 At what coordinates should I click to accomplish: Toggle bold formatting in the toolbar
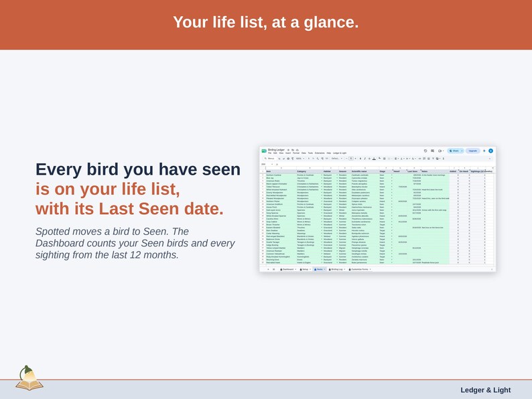[x=360, y=159]
